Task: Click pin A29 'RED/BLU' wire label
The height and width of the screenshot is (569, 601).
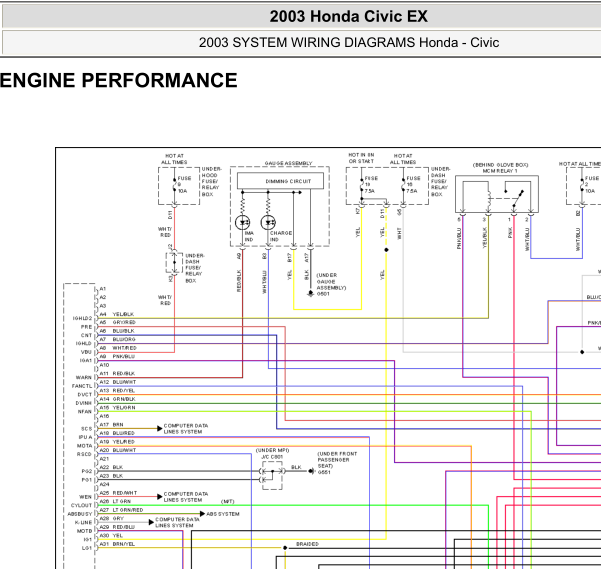Action: point(123,527)
